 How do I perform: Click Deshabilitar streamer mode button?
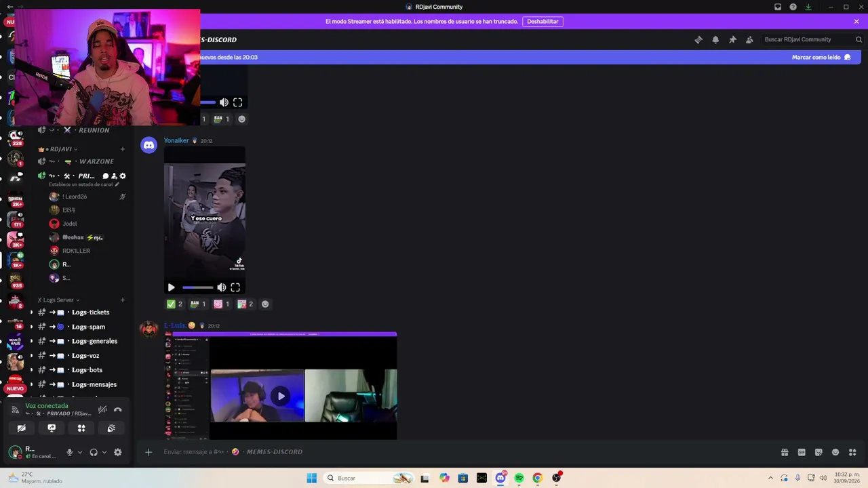pyautogui.click(x=542, y=22)
